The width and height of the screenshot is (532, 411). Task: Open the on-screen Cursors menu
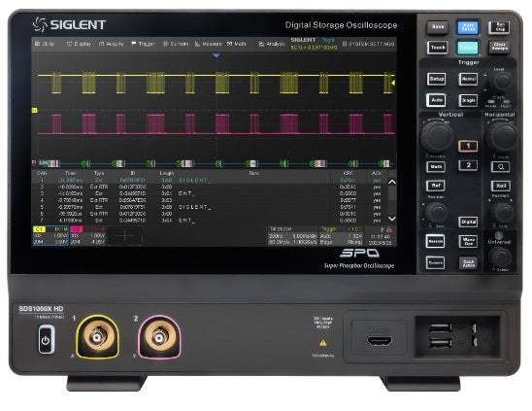click(x=176, y=44)
